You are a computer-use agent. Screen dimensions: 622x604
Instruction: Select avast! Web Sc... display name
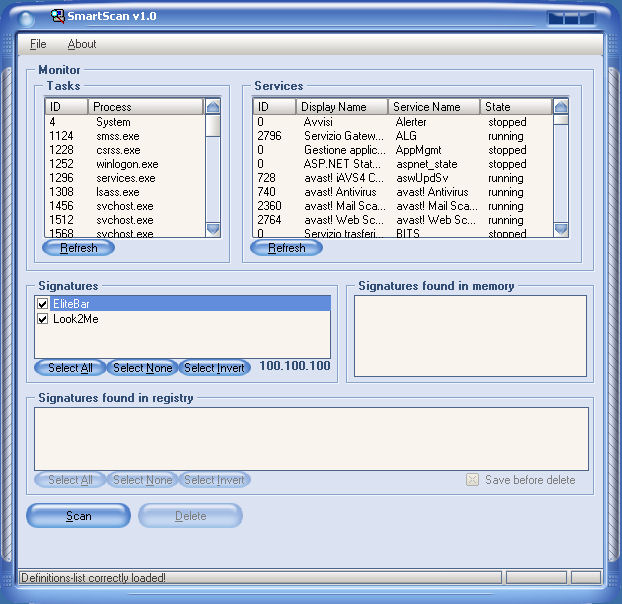pos(344,220)
